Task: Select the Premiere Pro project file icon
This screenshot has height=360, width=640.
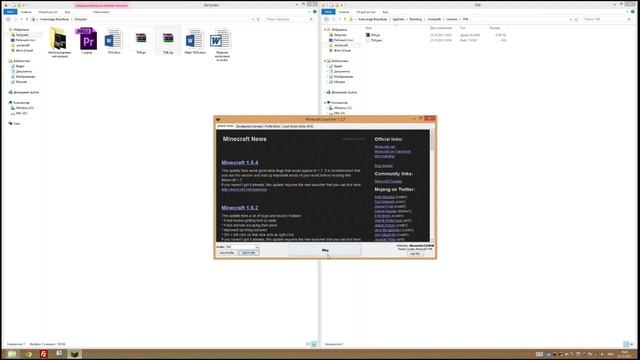Action: pyautogui.click(x=87, y=39)
